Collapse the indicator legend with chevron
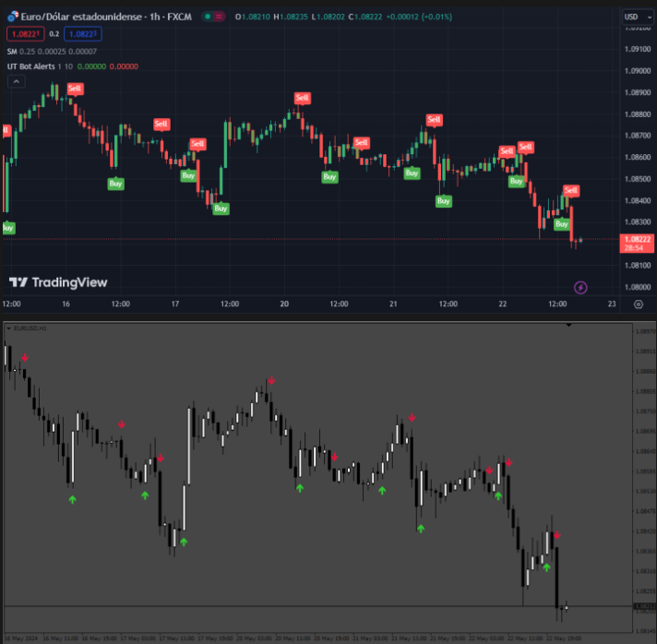 click(17, 81)
